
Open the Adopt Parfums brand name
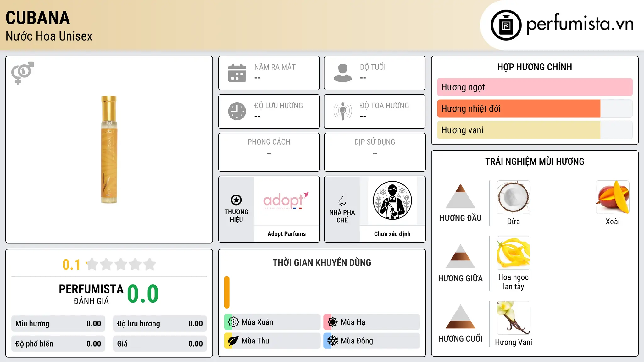coord(286,234)
